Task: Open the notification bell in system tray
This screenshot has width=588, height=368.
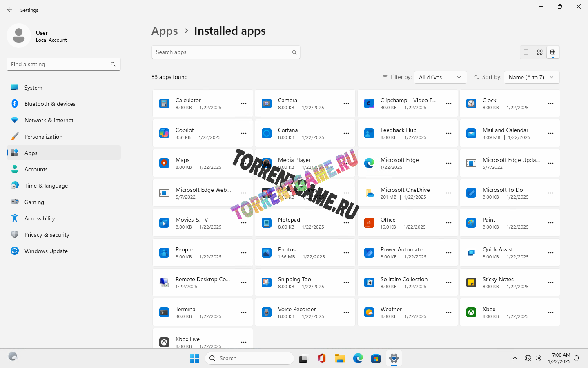Action: [577, 359]
